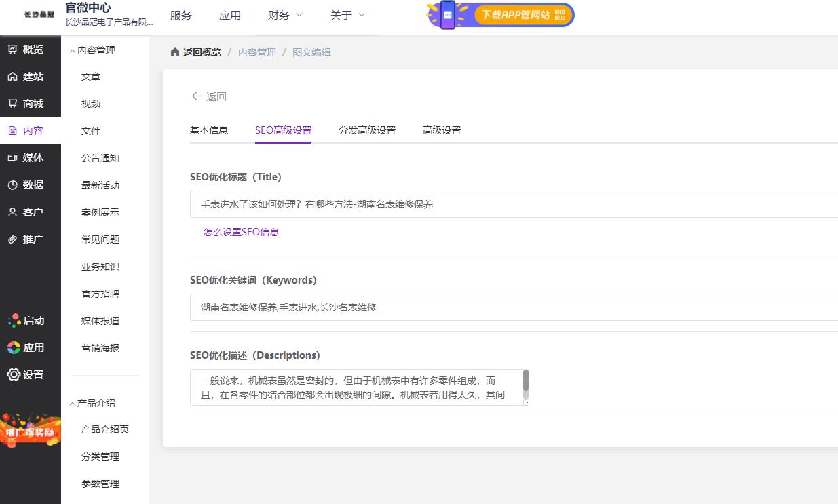Switch to the 基本信息 tab
838x504 pixels.
click(x=208, y=130)
